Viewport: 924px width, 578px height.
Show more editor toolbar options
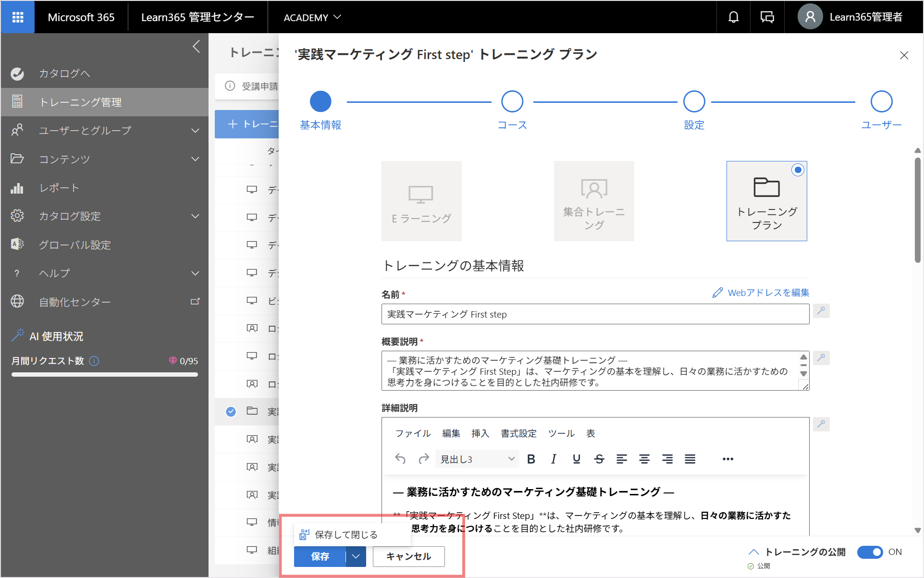point(728,459)
